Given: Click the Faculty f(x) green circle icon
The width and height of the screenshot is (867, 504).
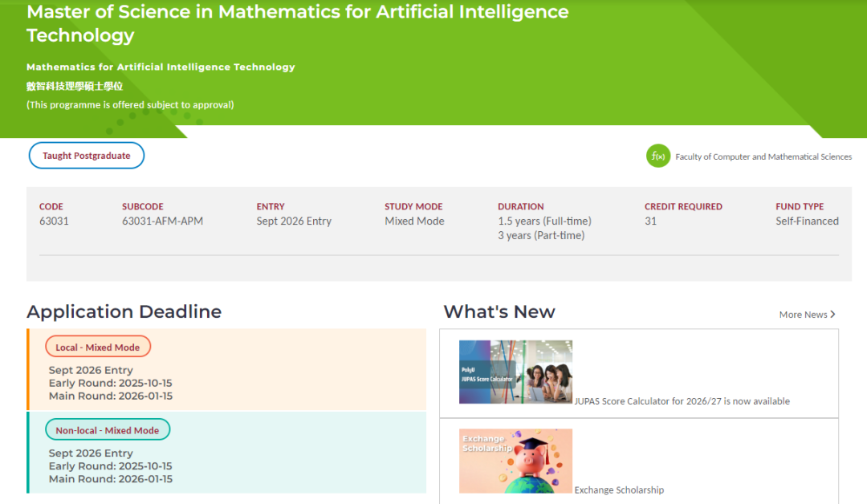Looking at the screenshot, I should [658, 156].
